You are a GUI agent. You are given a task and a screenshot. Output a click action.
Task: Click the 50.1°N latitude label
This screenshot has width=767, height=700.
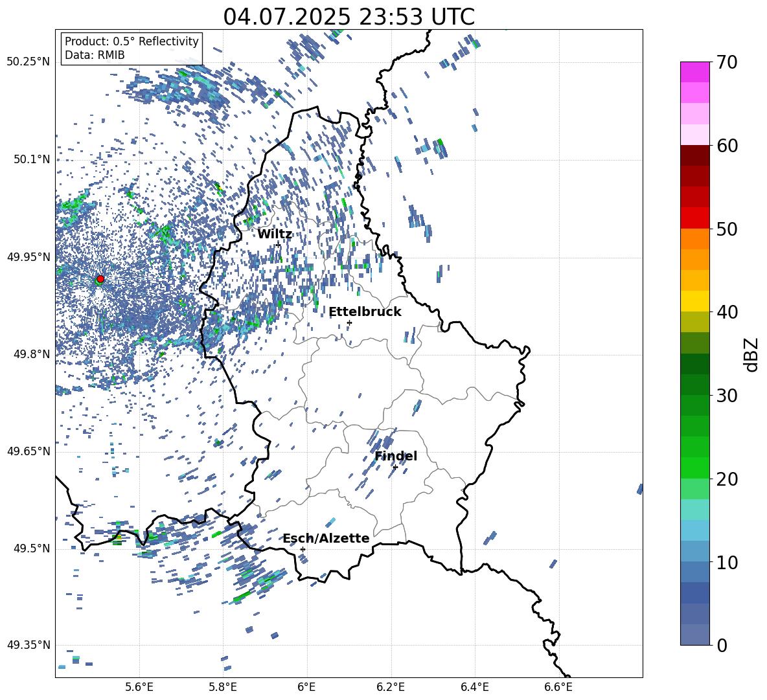point(31,159)
